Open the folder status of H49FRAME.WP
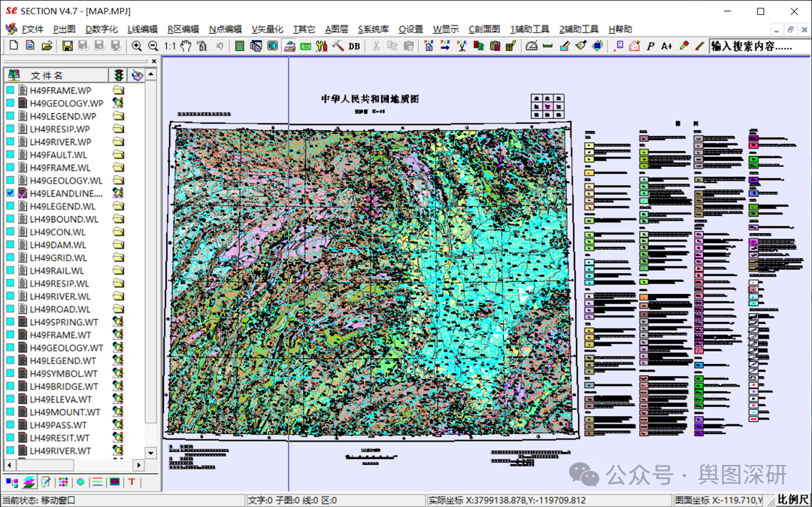Viewport: 812px width, 507px height. point(118,90)
